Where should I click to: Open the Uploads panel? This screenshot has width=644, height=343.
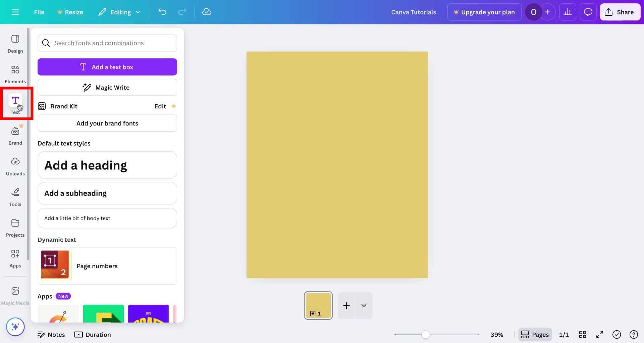click(x=15, y=166)
